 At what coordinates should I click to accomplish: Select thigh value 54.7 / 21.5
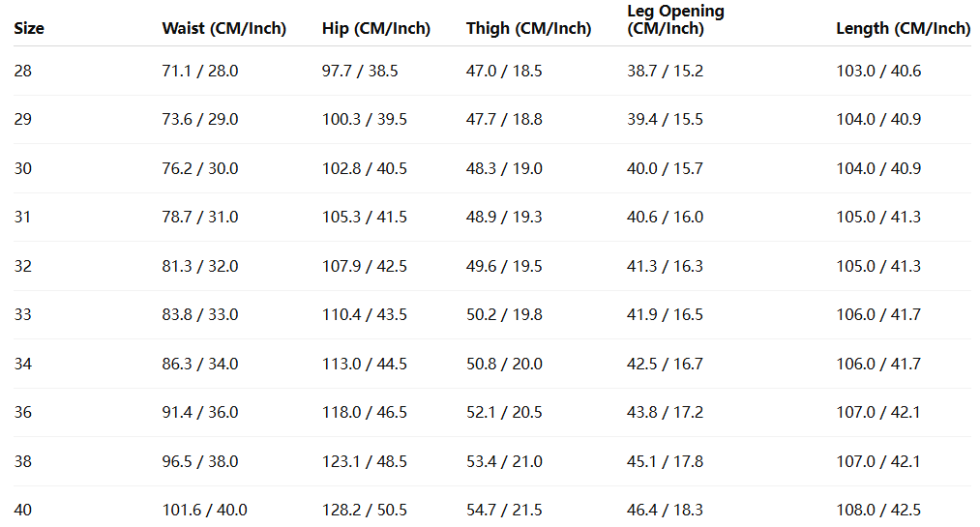click(504, 510)
